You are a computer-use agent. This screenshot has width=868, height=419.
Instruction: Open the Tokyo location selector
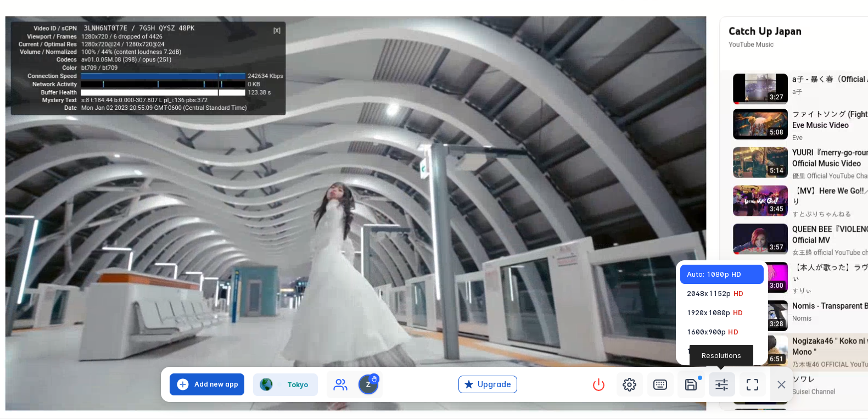tap(285, 384)
